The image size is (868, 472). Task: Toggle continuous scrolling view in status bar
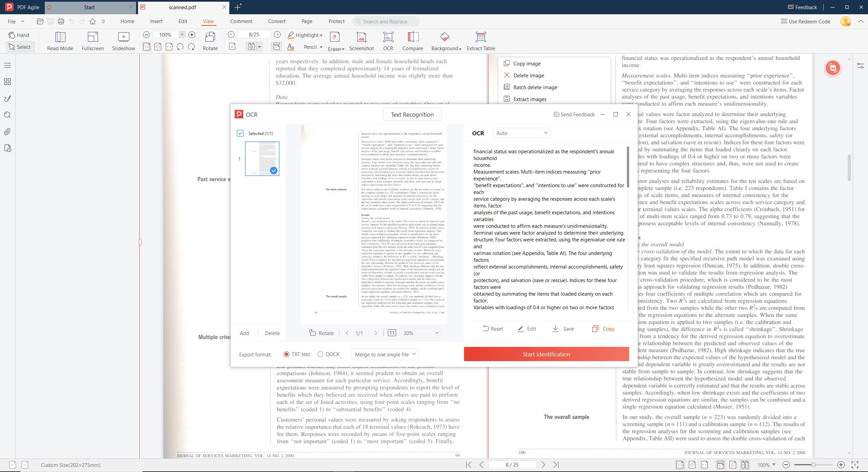point(720,465)
